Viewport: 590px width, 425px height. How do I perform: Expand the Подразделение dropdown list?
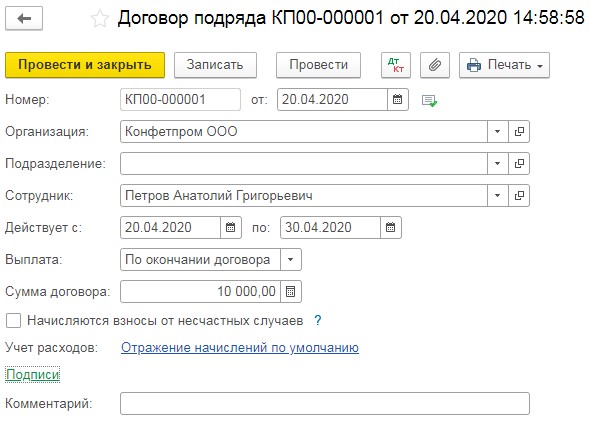(x=498, y=163)
